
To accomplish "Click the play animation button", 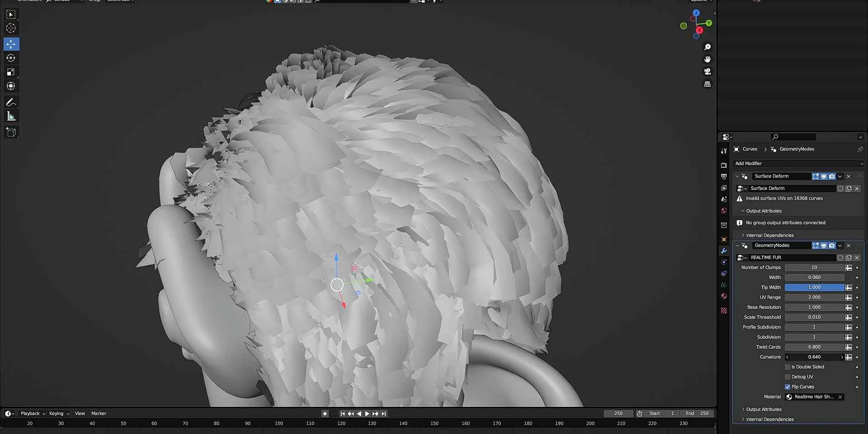I will coord(367,414).
